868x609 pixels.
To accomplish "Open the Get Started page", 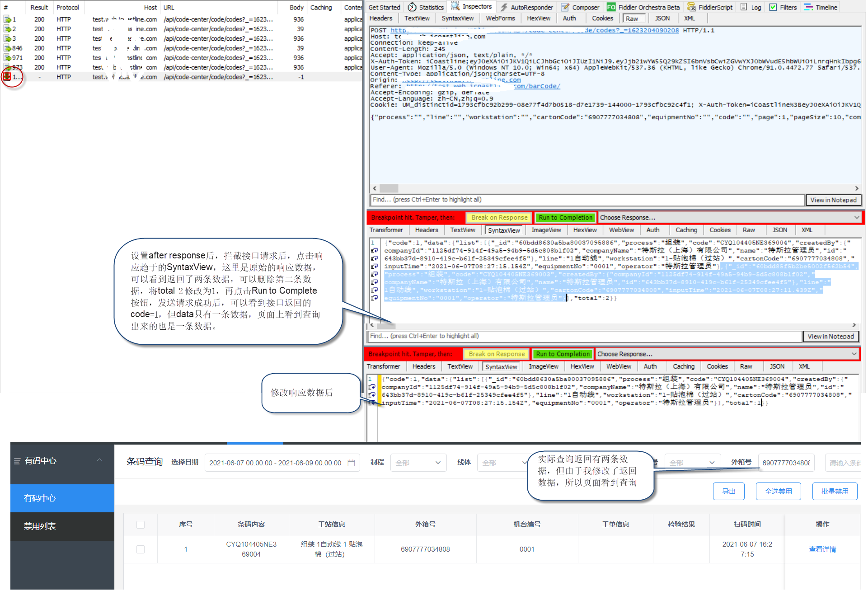I will coord(384,7).
